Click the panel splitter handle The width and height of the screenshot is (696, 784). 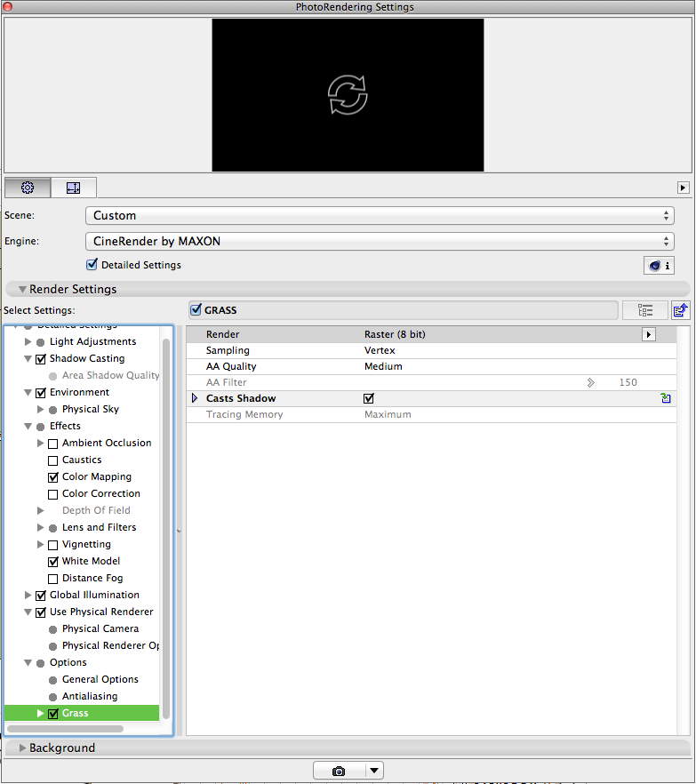coord(179,531)
